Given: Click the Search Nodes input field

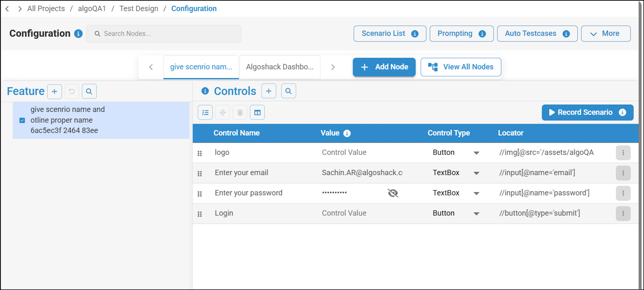Looking at the screenshot, I should point(164,34).
